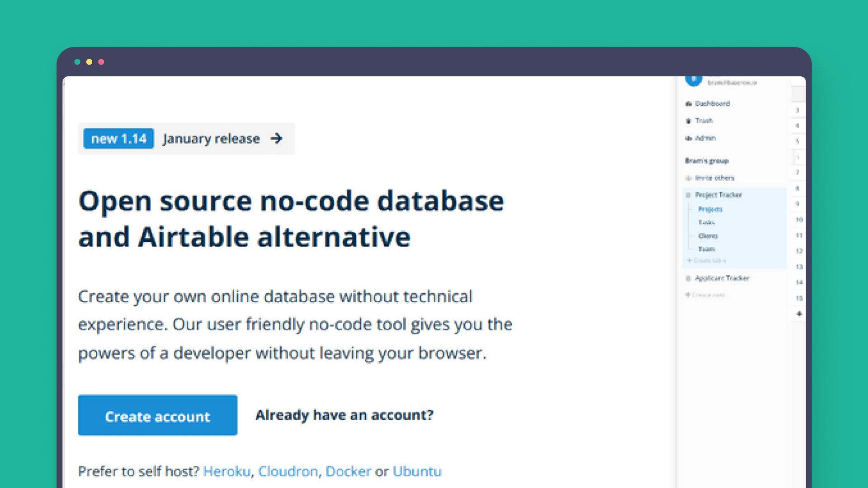Click Already have an account link
Viewport: 868px width, 488px height.
click(x=344, y=415)
